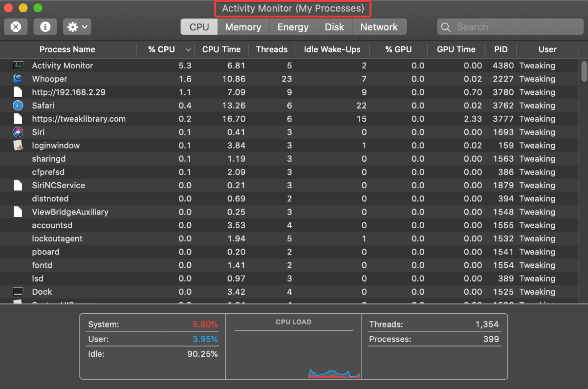This screenshot has height=389, width=588.
Task: Click the Siri process name text
Action: point(39,132)
